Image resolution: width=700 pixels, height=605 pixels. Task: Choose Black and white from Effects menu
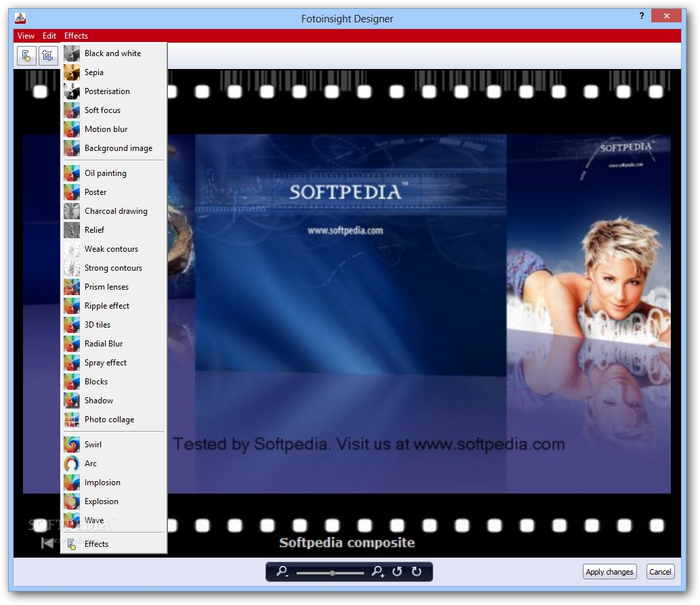pyautogui.click(x=114, y=53)
